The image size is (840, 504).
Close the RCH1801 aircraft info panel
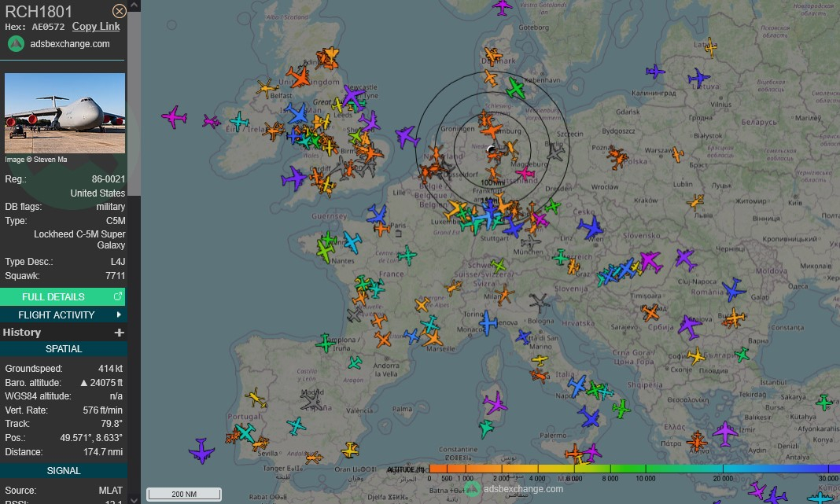(x=119, y=11)
